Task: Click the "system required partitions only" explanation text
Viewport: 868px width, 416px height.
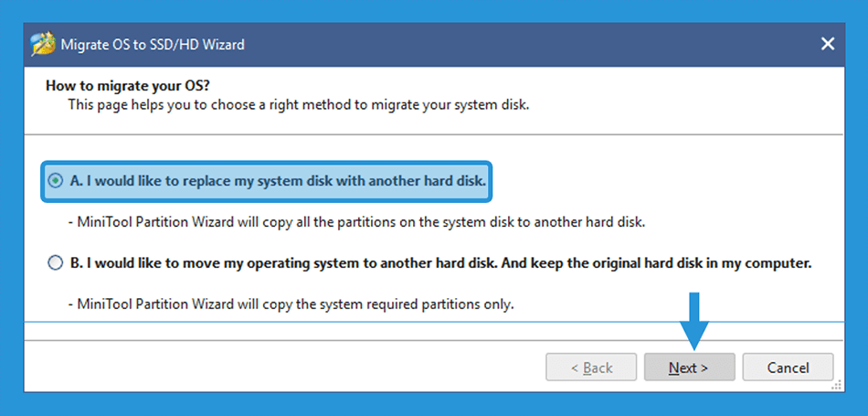Action: (x=291, y=304)
